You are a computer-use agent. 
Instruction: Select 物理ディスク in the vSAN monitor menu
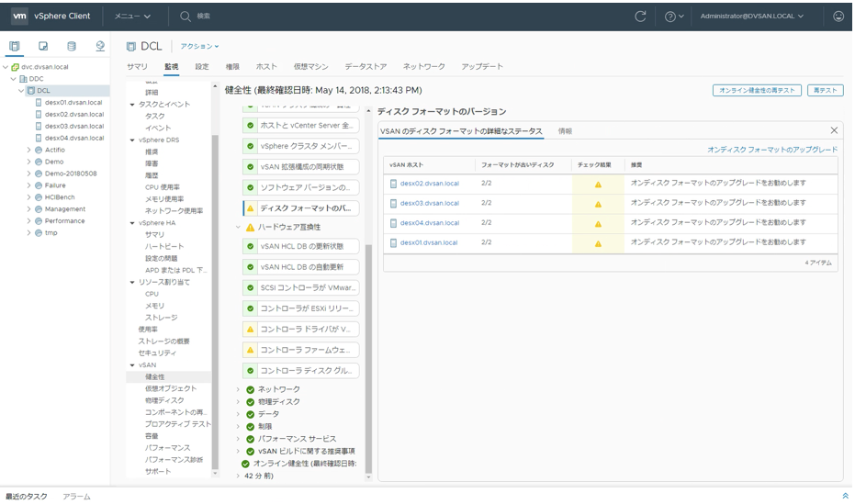click(x=164, y=400)
